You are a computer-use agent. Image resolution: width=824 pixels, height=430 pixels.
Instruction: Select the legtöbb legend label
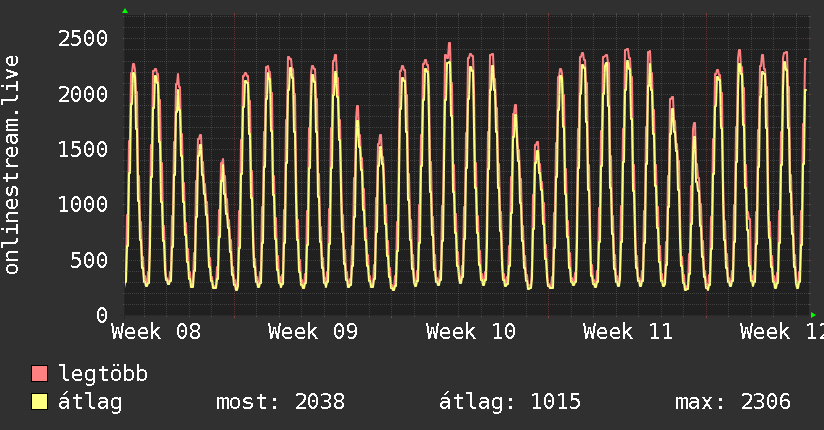click(x=103, y=374)
